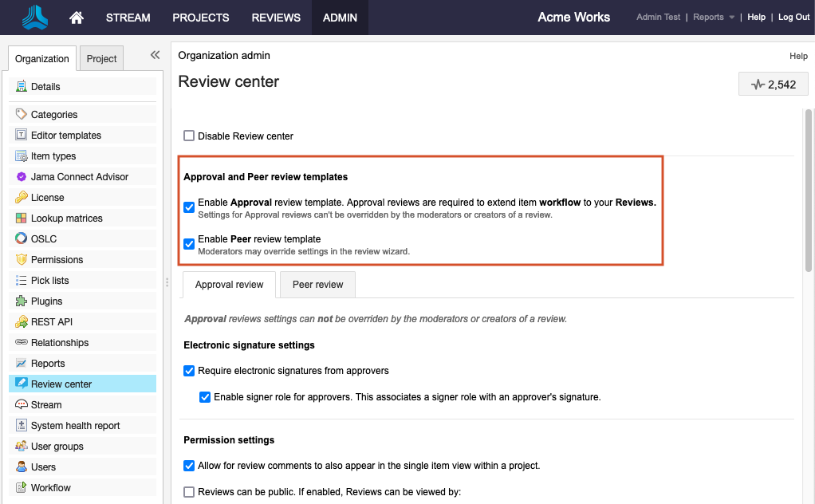Check the Disable Review center checkbox
This screenshot has width=815, height=504.
189,136
